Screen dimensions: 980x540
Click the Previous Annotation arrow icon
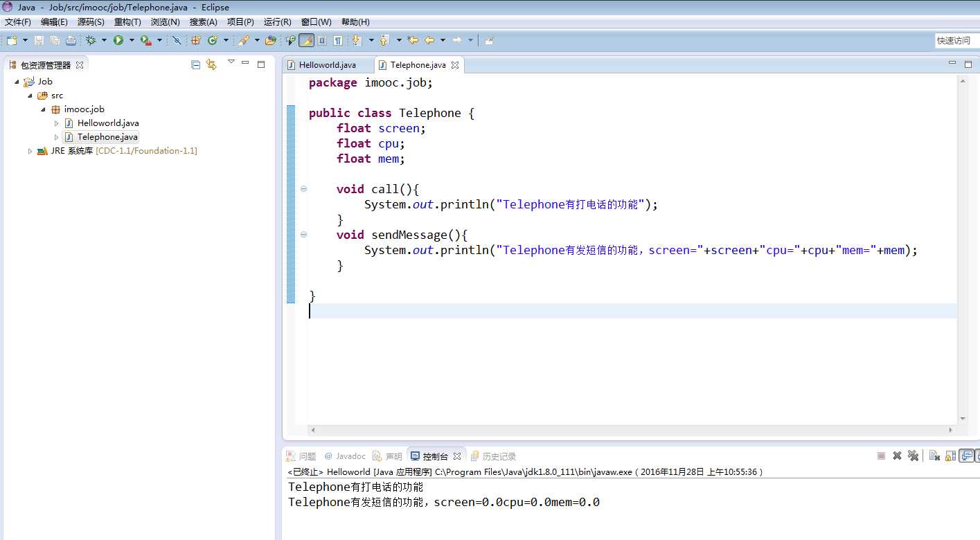[385, 40]
